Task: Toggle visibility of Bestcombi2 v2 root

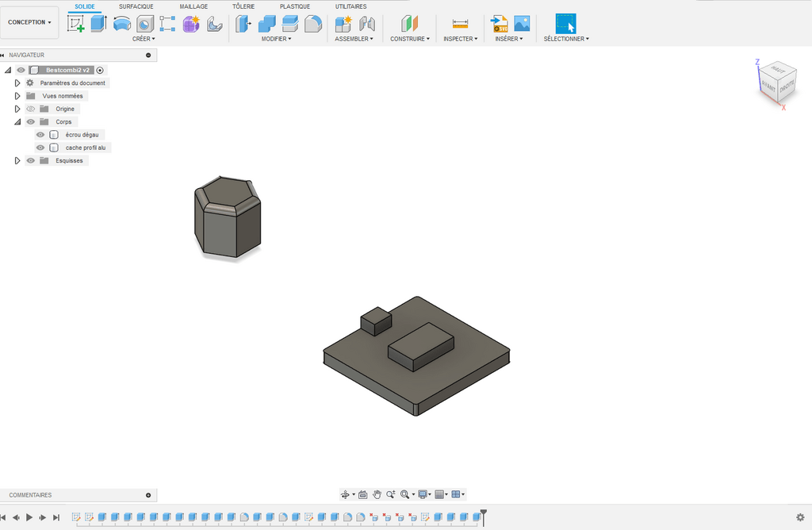Action: tap(21, 70)
